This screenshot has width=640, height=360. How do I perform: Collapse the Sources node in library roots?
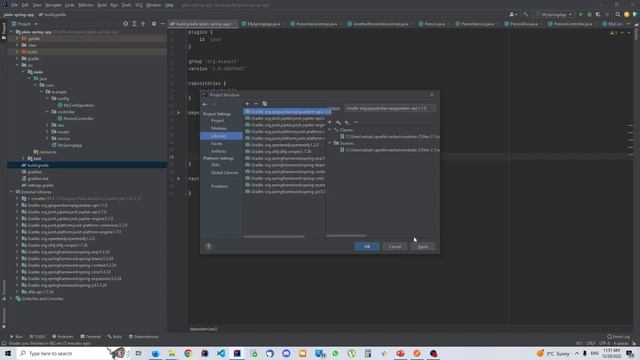pos(330,143)
